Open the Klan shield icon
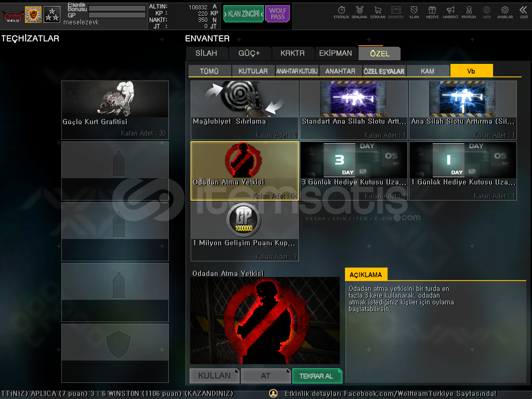Image resolution: width=532 pixels, height=399 pixels. click(x=414, y=12)
